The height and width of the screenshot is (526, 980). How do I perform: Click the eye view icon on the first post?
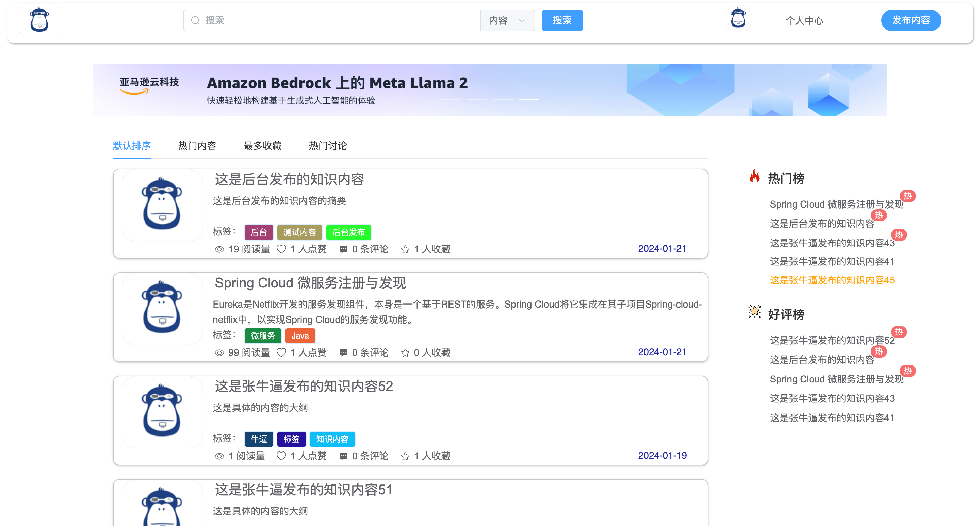[219, 249]
